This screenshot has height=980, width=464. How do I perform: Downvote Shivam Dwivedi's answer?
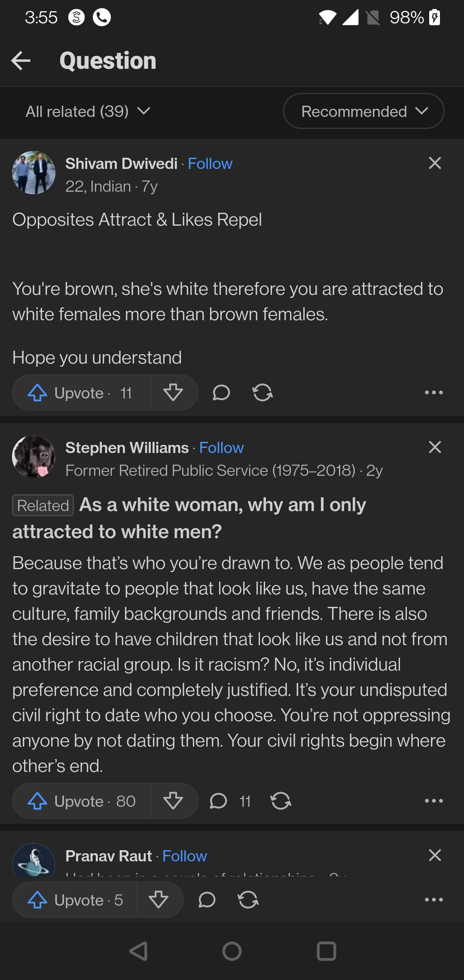[x=174, y=392]
